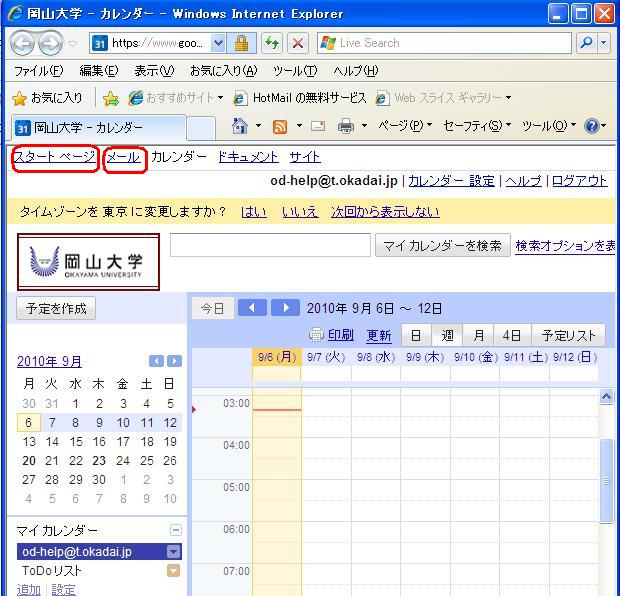620x596 pixels.
Task: Collapse the マイ カレンダー section
Action: [x=176, y=530]
